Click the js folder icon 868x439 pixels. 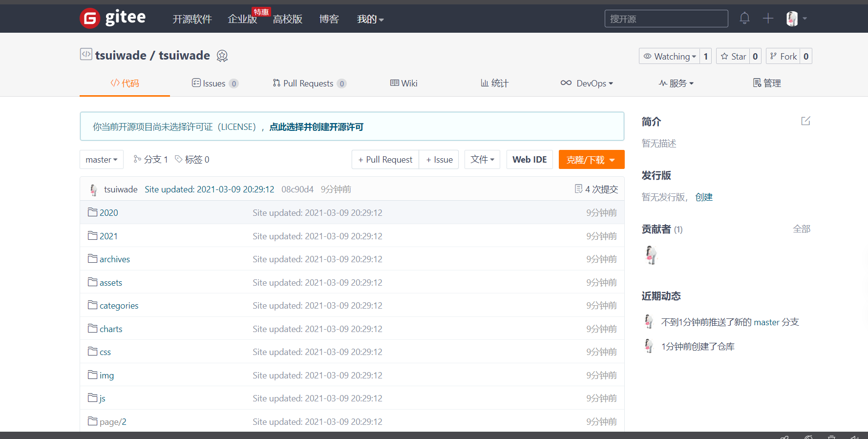coord(92,397)
